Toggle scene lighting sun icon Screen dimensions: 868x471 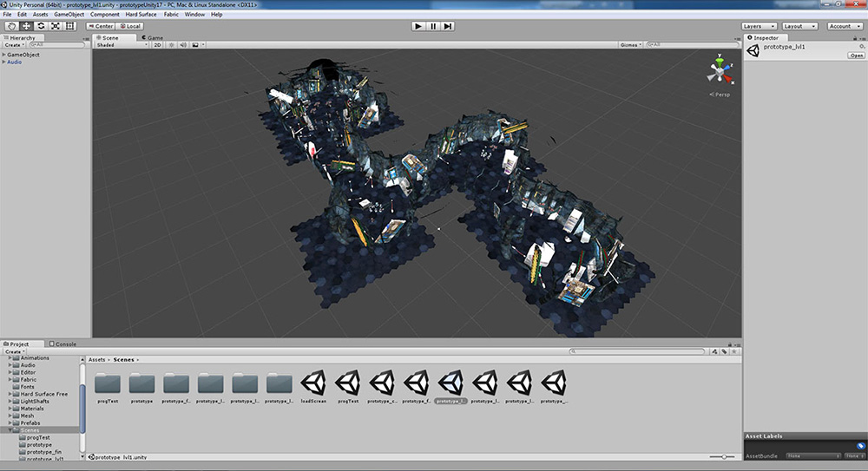point(171,44)
